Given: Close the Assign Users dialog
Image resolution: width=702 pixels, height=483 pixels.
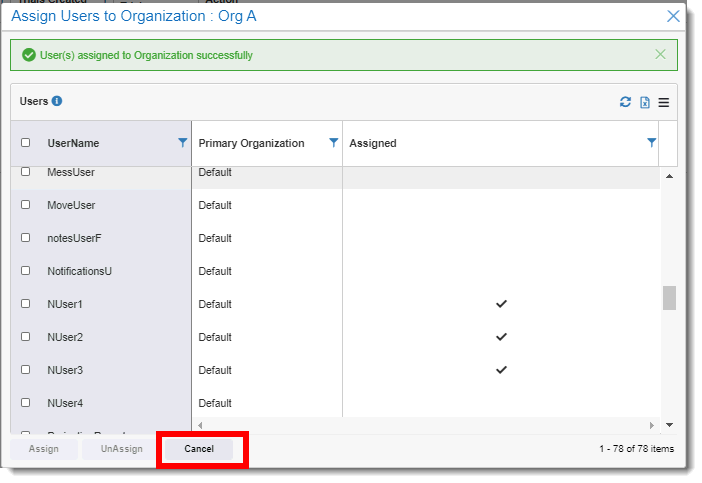Looking at the screenshot, I should 673,16.
